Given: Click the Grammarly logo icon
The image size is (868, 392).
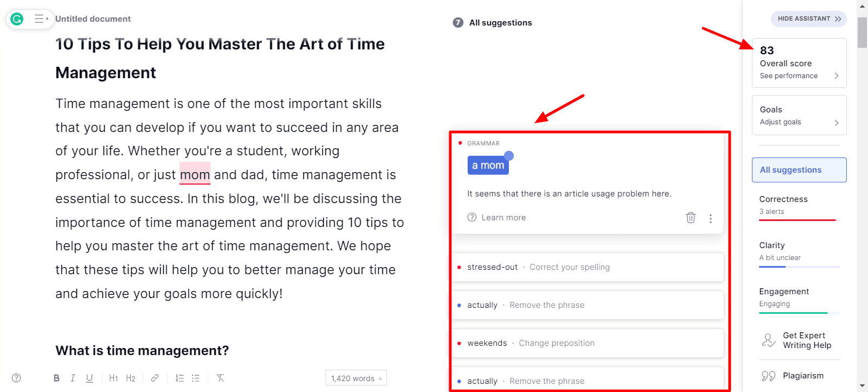Looking at the screenshot, I should (x=17, y=19).
